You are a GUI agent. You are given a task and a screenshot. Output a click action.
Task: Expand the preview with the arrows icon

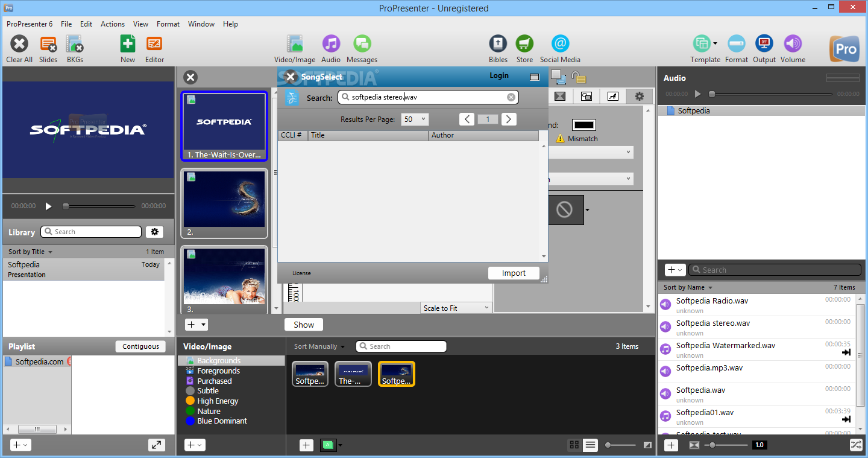(157, 445)
